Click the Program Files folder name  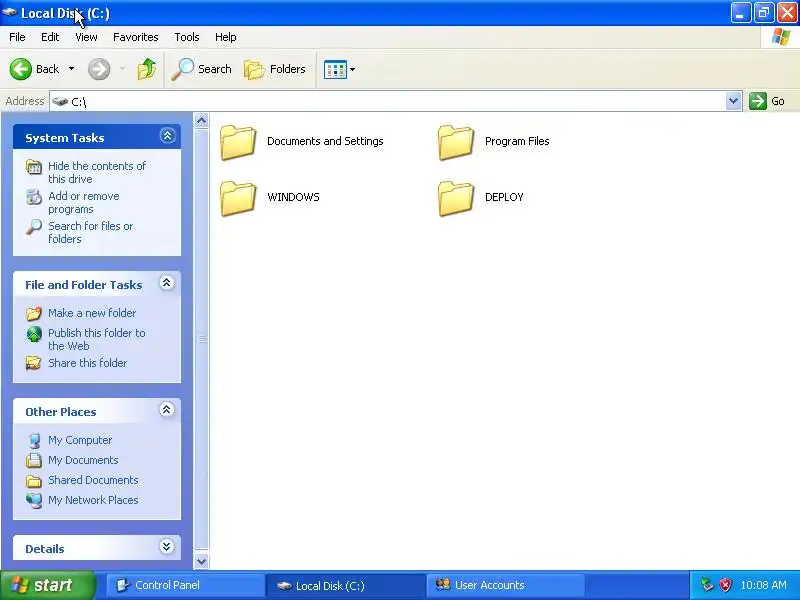click(517, 141)
